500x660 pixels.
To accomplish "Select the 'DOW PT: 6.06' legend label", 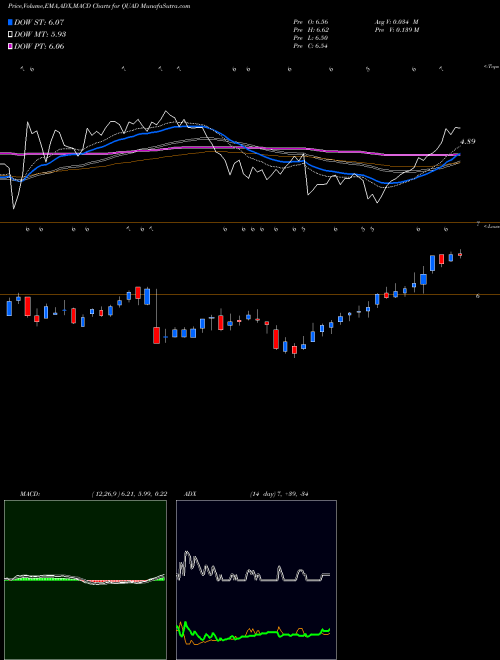I will (39, 46).
